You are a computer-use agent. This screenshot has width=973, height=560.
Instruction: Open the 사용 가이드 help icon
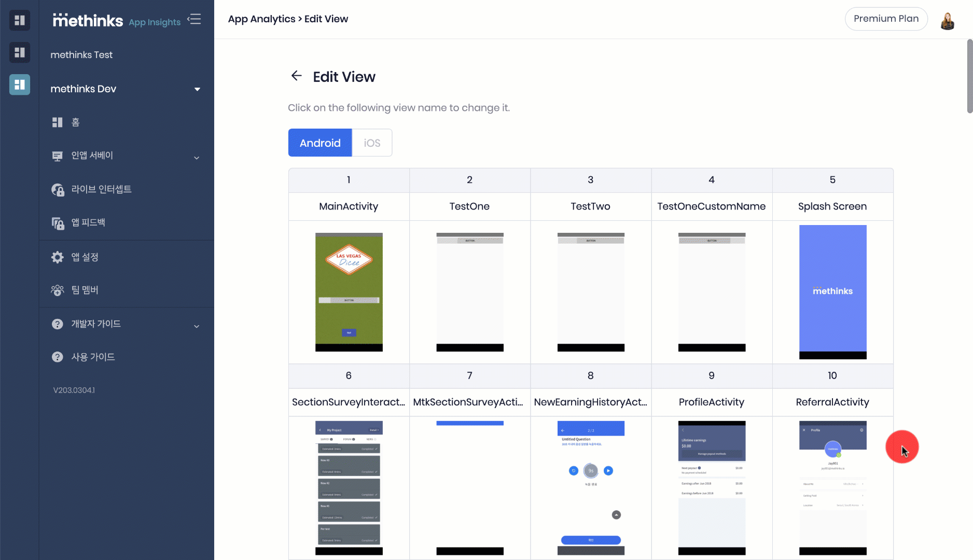pyautogui.click(x=57, y=357)
